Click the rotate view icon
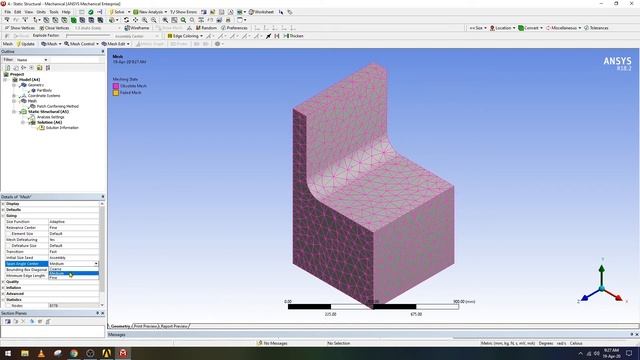This screenshot has width=640, height=360. tap(127, 20)
